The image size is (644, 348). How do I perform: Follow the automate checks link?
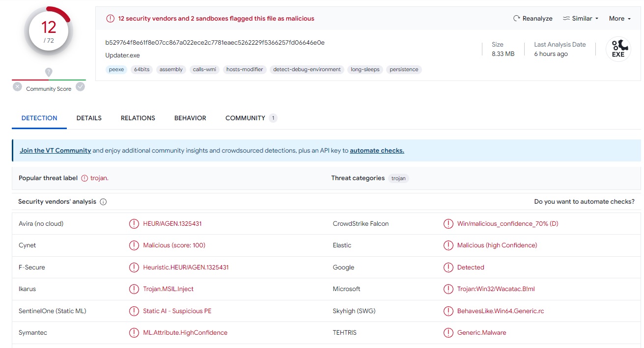(377, 151)
